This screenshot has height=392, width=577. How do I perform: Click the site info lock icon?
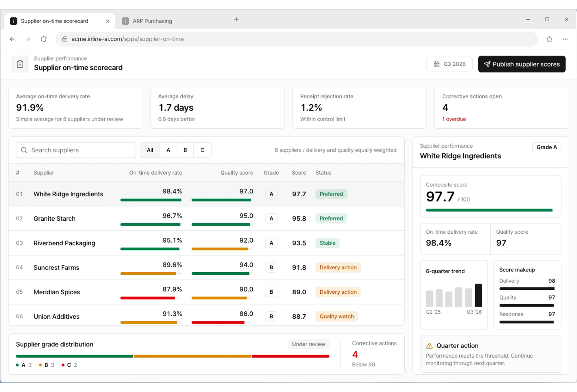(x=64, y=39)
